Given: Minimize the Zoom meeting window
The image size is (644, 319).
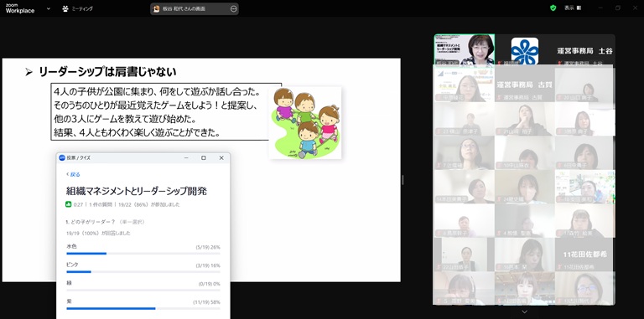Looking at the screenshot, I should point(600,8).
